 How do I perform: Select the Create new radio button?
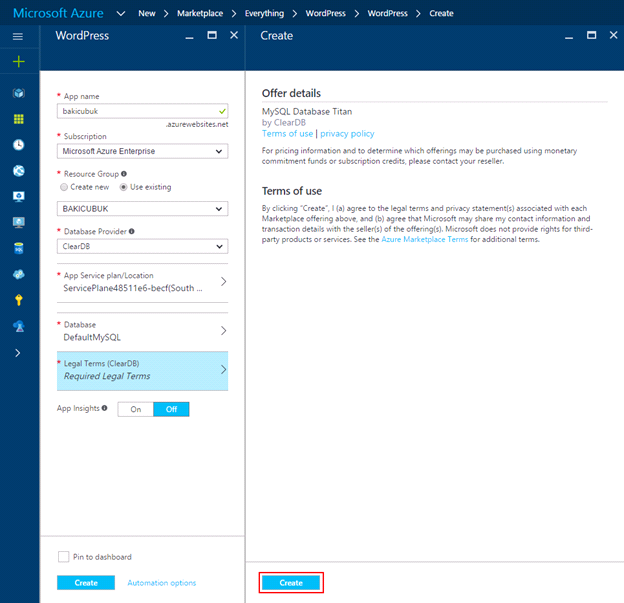[64, 187]
